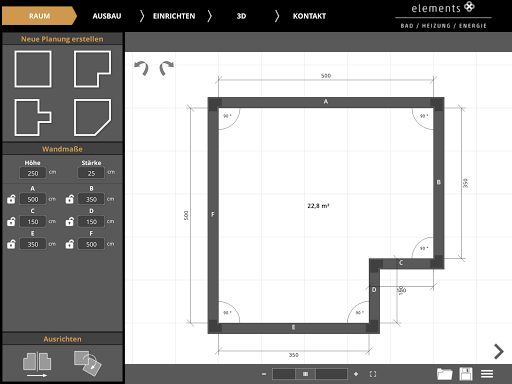Select the rectangular room shape template
Screen dimensions: 512x384
pyautogui.click(x=33, y=69)
